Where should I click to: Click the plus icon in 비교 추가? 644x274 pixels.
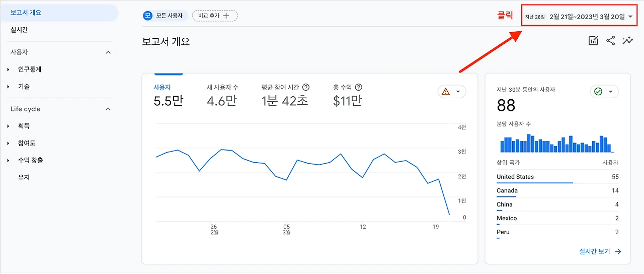coord(226,16)
